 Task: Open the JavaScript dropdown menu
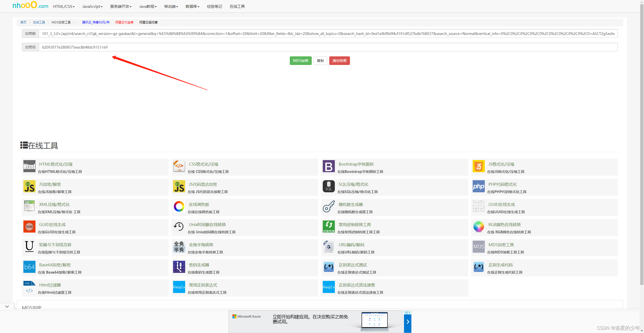(x=92, y=7)
